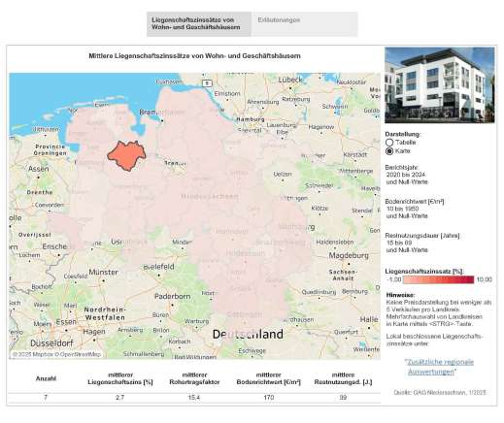Click the building photo thumbnail
Screen dimensions: 504x423
click(x=439, y=85)
